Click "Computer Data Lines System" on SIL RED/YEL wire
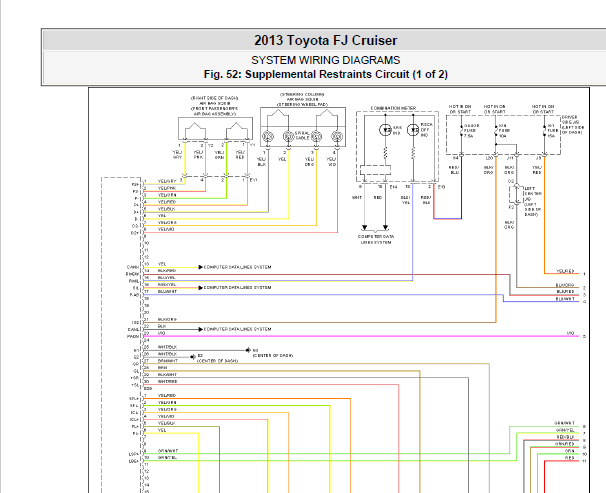This screenshot has width=606, height=493. (x=237, y=287)
